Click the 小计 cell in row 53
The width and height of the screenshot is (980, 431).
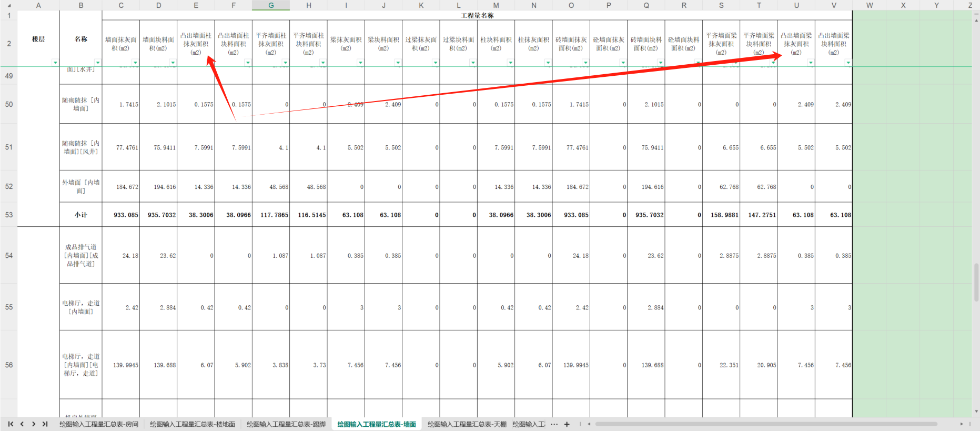coord(81,215)
